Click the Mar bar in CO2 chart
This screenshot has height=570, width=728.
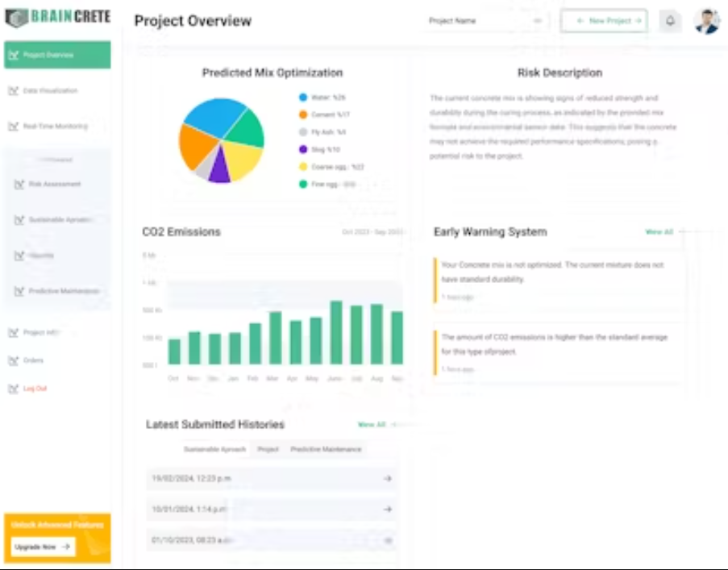(276, 338)
